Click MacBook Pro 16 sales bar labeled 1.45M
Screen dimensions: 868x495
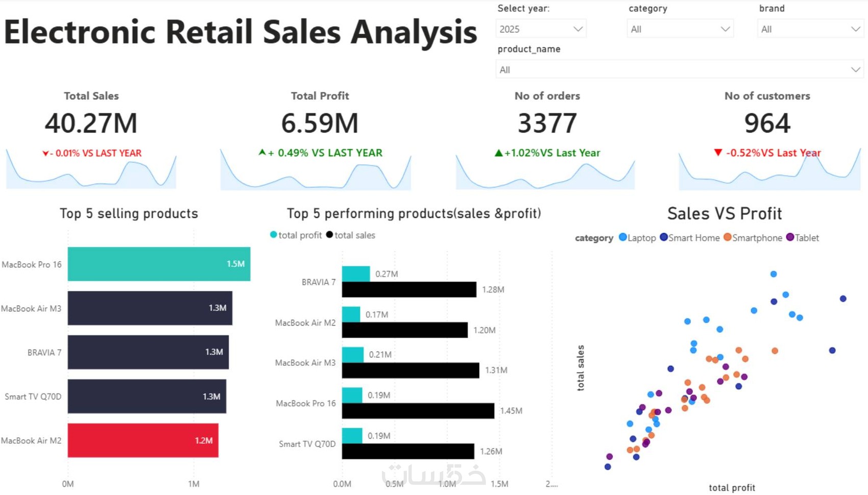(x=418, y=411)
